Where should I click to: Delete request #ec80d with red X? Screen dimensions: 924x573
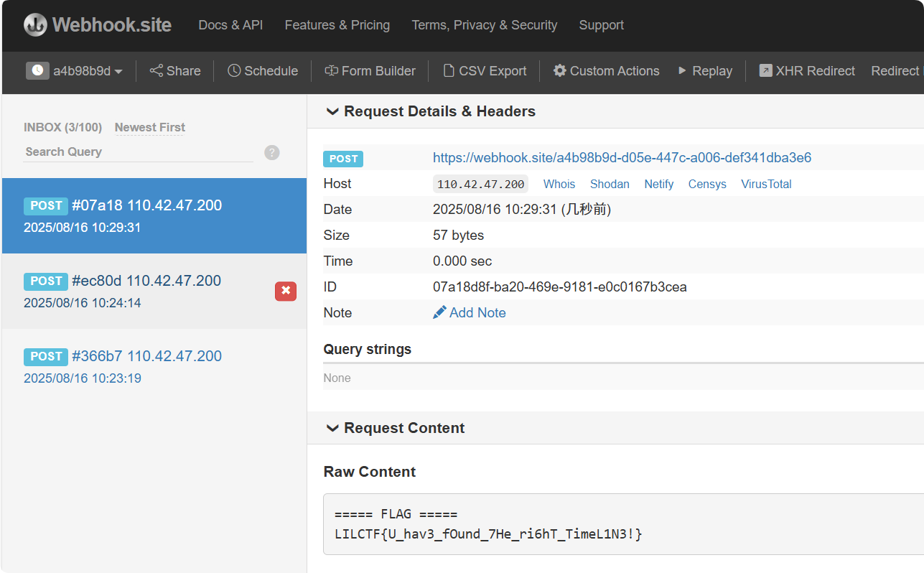286,291
